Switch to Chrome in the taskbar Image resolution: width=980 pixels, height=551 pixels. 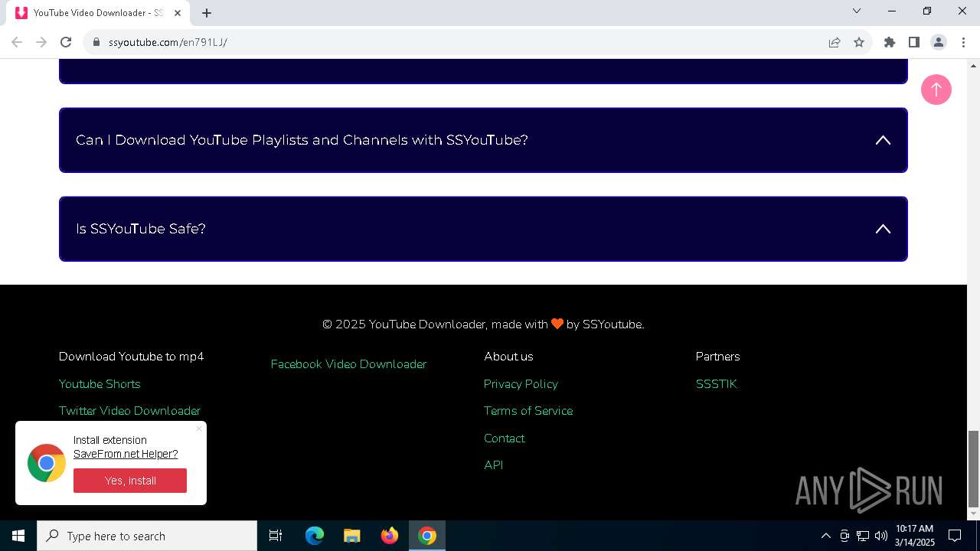[427, 536]
